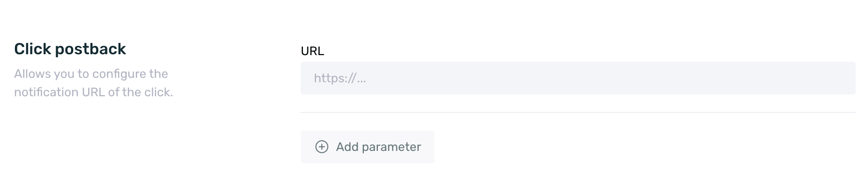868x196 pixels.
Task: Click "notification URL of the click." text line
Action: point(93,92)
